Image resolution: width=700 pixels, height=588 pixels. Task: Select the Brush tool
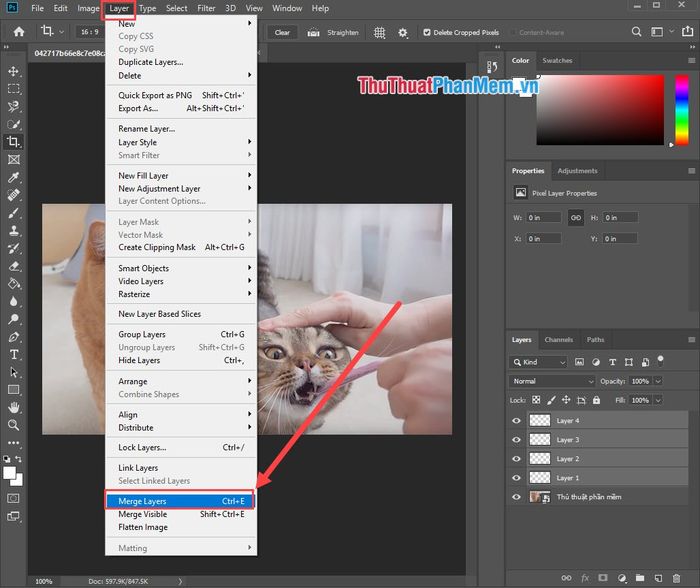click(13, 213)
